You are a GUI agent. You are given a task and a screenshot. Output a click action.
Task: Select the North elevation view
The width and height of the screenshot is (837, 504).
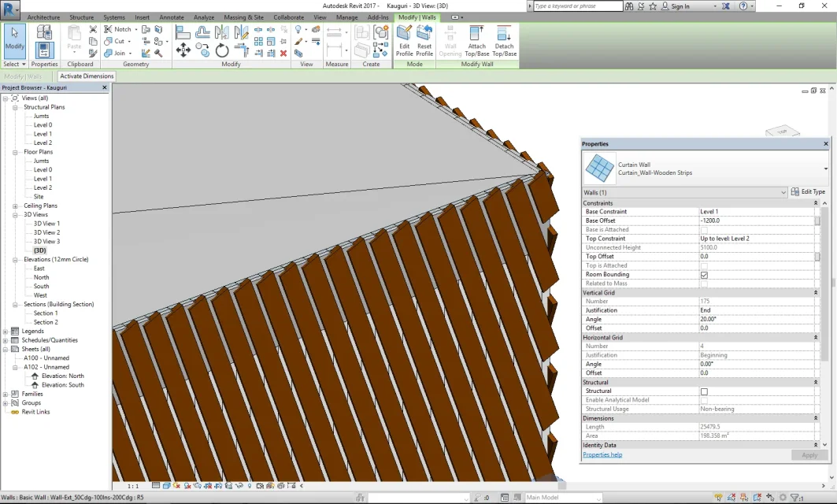41,278
